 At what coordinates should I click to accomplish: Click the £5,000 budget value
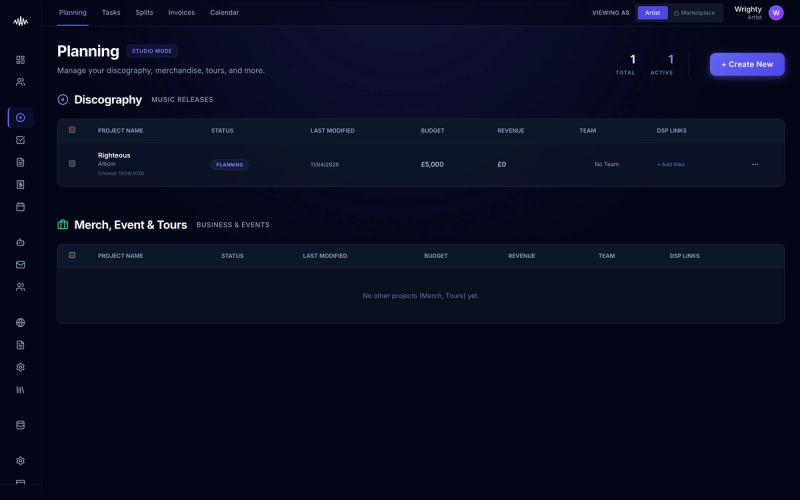coord(432,164)
